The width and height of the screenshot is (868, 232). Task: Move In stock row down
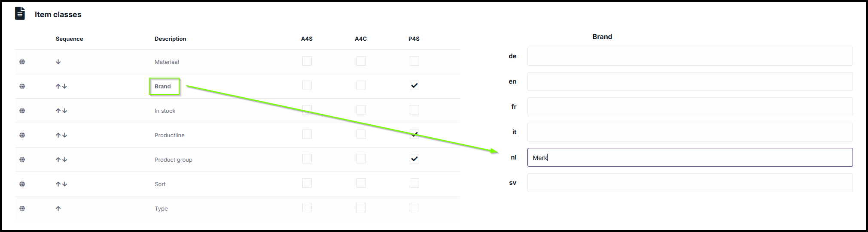(x=64, y=111)
